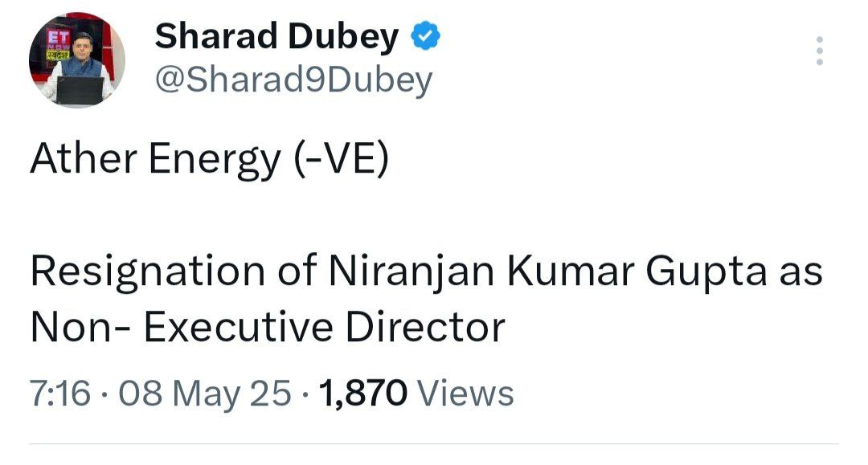Open Sharad Dubey's profile picture
This screenshot has height=465, width=868.
tap(77, 60)
